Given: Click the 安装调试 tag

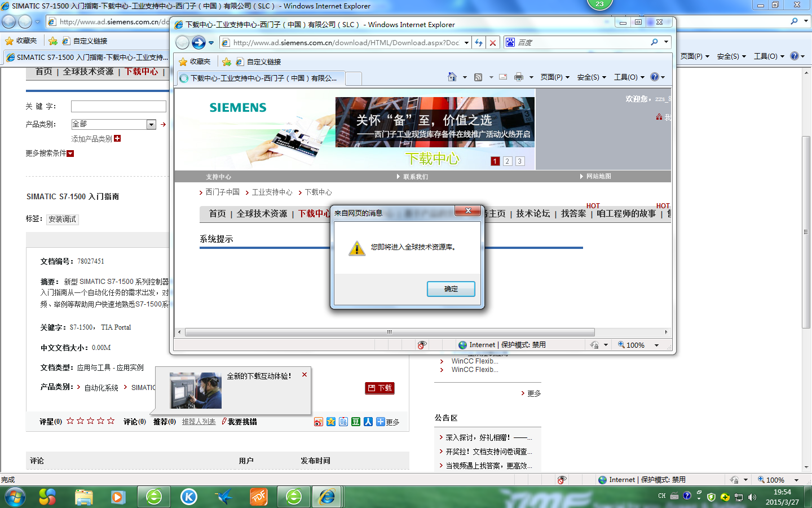Looking at the screenshot, I should [x=62, y=219].
